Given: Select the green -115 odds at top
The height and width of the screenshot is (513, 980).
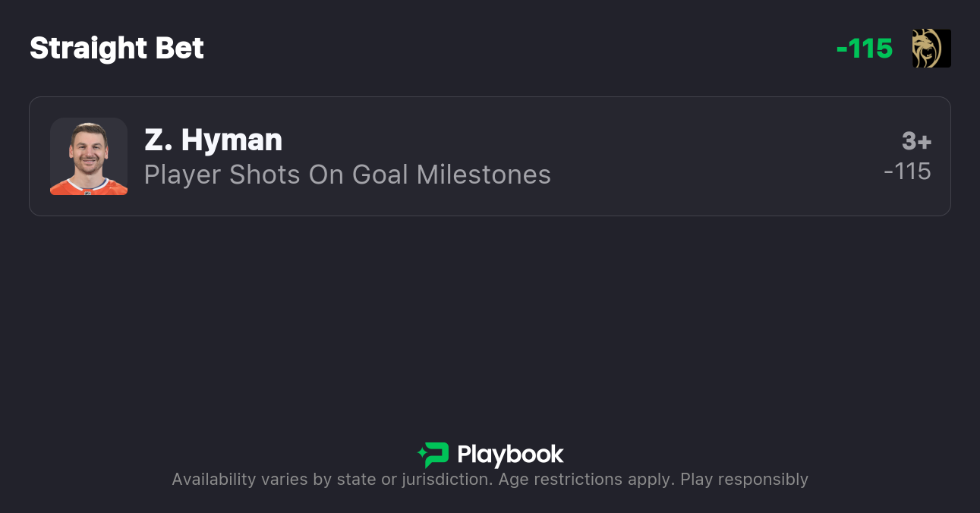Looking at the screenshot, I should 864,49.
